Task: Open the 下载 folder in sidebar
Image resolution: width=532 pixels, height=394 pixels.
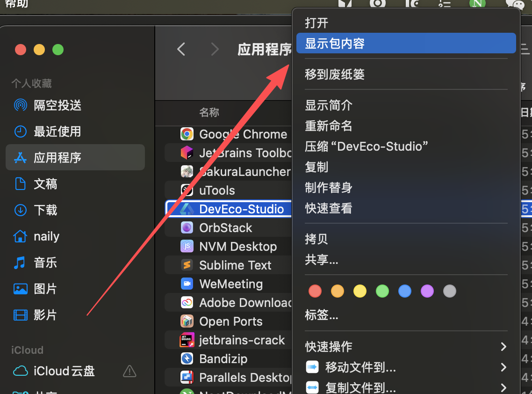Action: coord(45,210)
